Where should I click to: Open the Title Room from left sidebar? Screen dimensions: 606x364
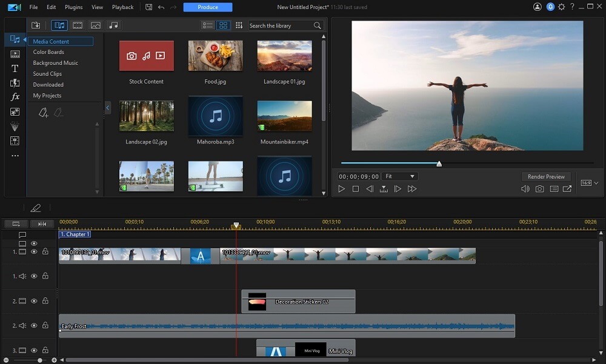coord(15,68)
